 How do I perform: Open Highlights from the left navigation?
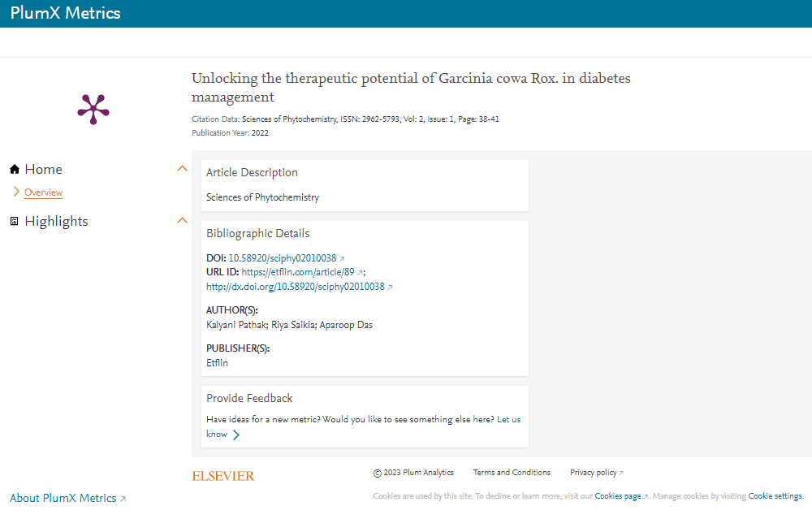tap(56, 220)
